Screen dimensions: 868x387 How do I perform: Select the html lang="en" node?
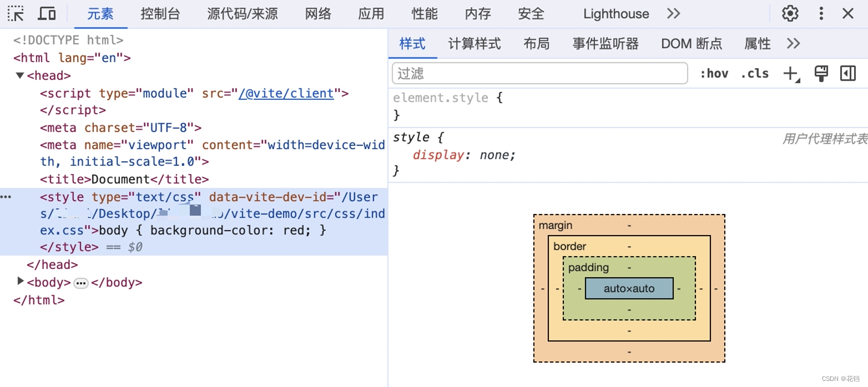click(x=72, y=58)
